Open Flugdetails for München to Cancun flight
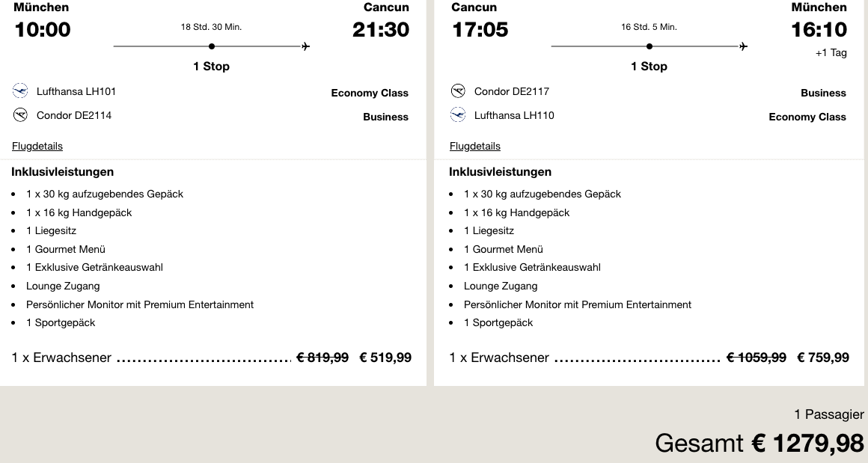The width and height of the screenshot is (868, 463). (37, 146)
